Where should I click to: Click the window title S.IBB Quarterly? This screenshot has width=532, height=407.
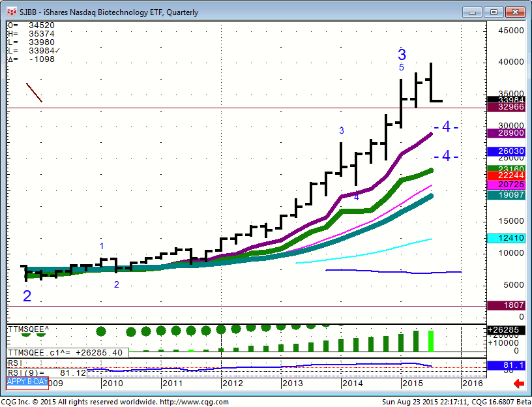pyautogui.click(x=109, y=12)
